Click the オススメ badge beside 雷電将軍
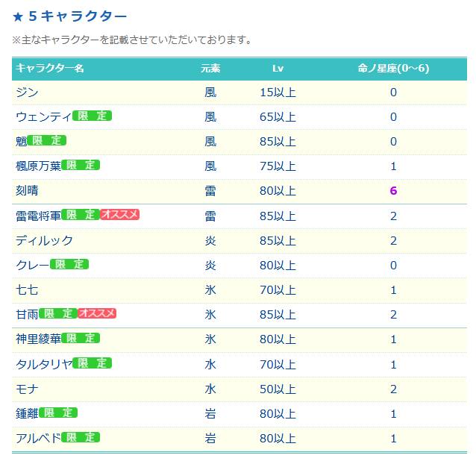 (x=119, y=215)
